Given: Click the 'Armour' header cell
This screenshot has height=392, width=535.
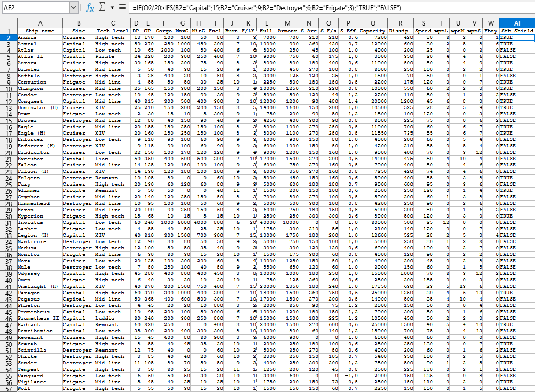Looking at the screenshot, I should coord(287,31).
